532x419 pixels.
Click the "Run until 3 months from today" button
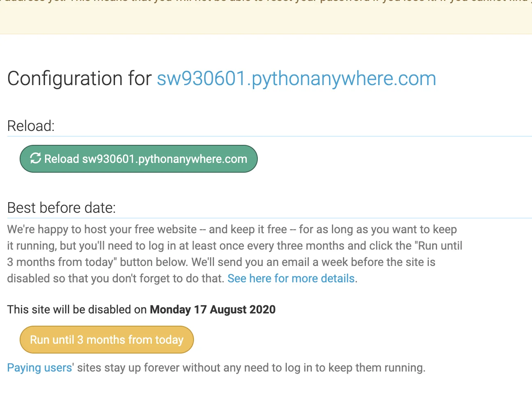click(106, 340)
